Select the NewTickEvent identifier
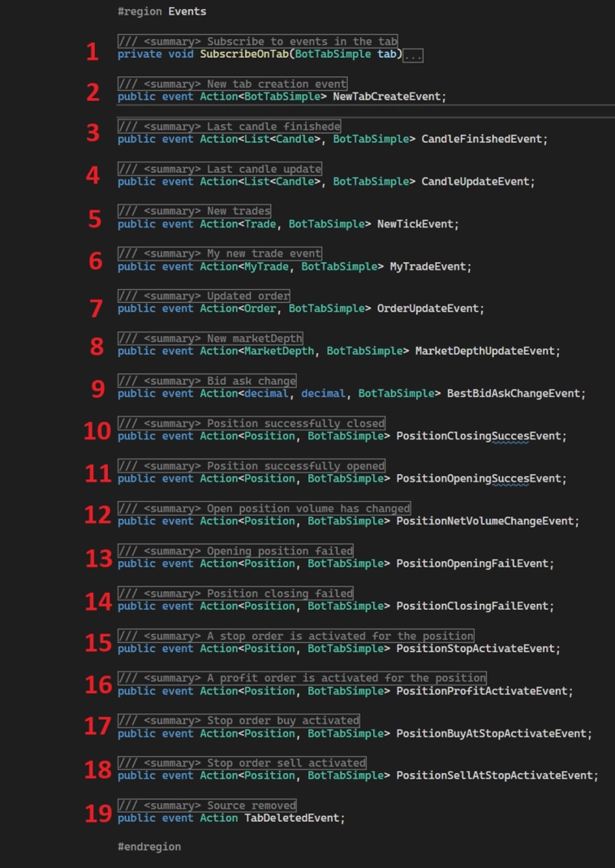 click(415, 224)
